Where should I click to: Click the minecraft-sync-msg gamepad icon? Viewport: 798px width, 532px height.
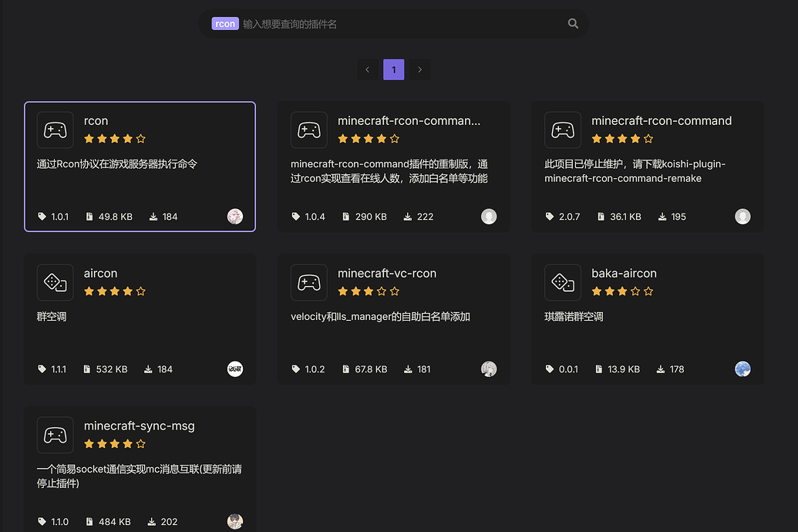(x=55, y=435)
